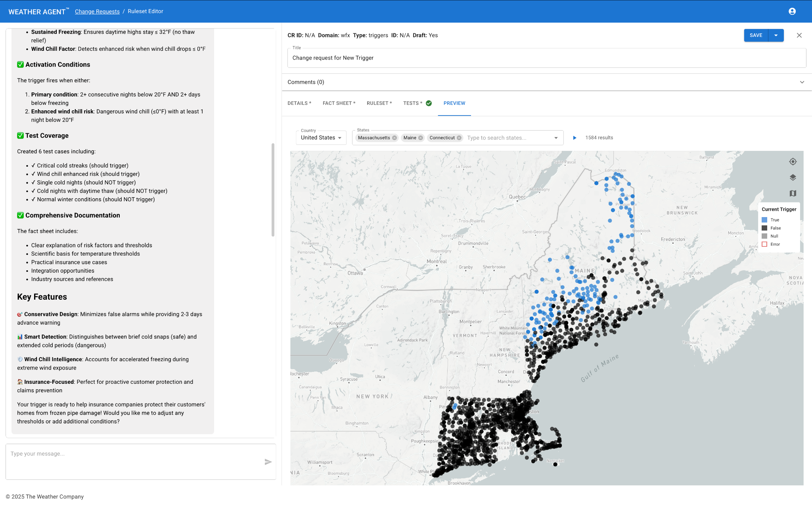Image resolution: width=812 pixels, height=508 pixels.
Task: Click the Weather Agent logo
Action: point(38,12)
